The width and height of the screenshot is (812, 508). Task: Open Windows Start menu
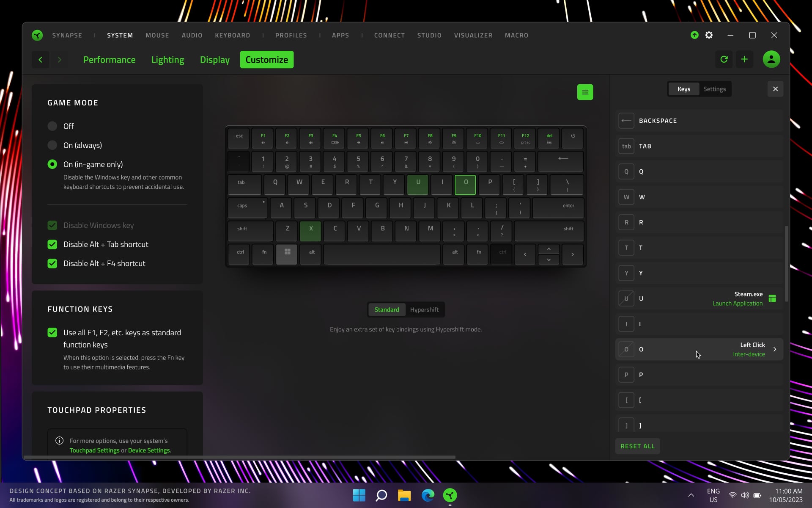point(359,495)
